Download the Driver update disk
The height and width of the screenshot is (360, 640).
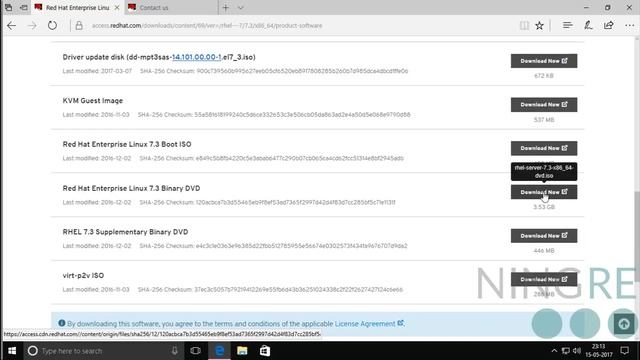(544, 61)
